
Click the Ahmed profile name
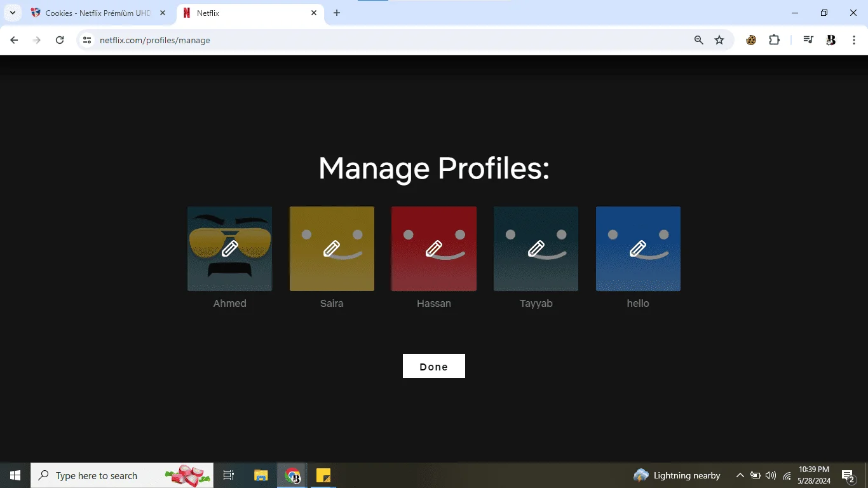[229, 303]
